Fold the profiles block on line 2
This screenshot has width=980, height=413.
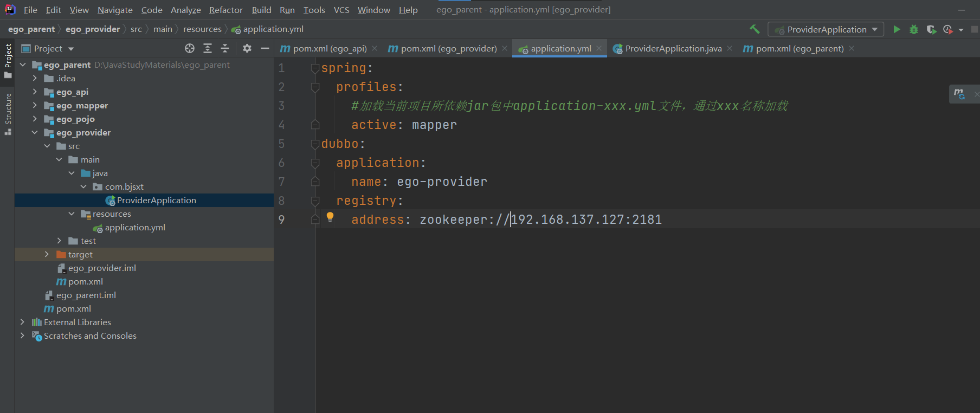(x=315, y=87)
